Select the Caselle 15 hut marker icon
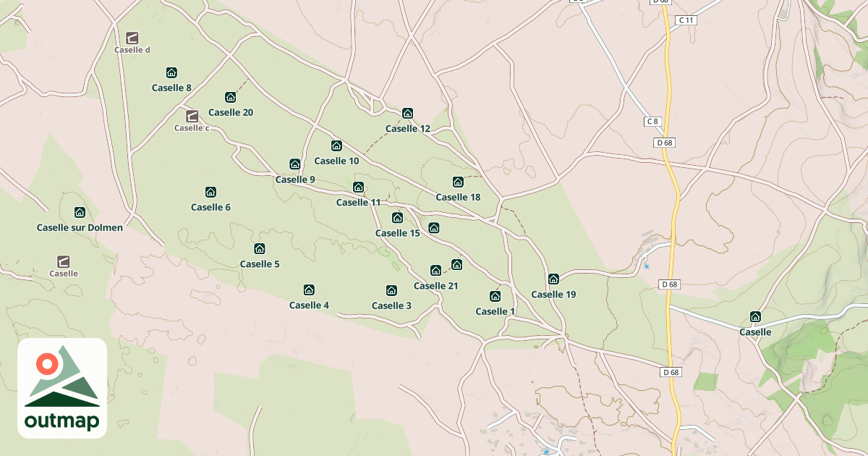868x456 pixels. point(397,218)
